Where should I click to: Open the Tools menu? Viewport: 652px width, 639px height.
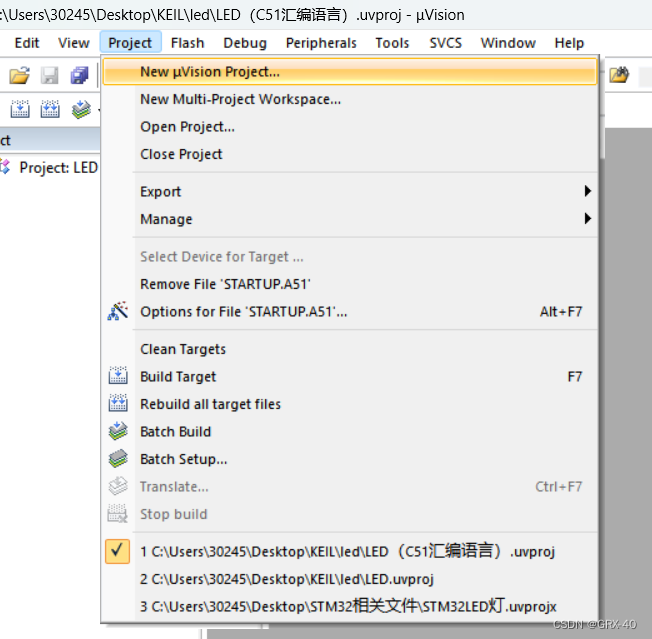(392, 43)
